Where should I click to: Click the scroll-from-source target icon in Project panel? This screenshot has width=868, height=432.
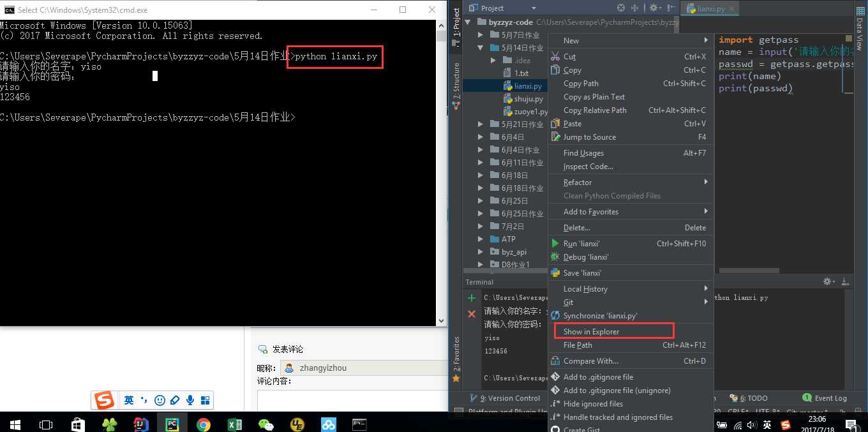point(621,8)
